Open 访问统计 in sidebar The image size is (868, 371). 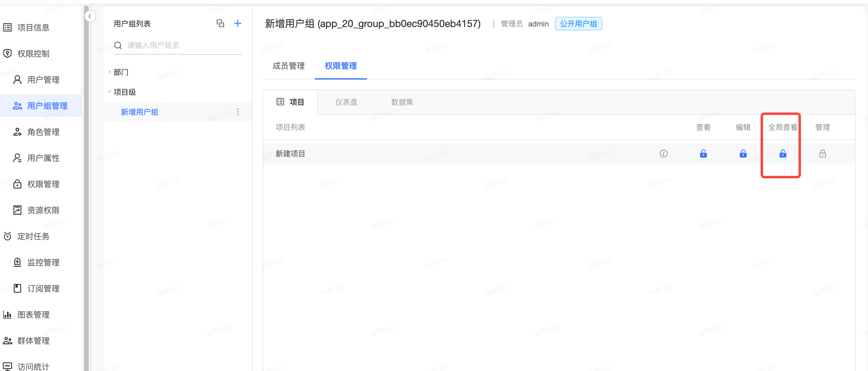34,366
